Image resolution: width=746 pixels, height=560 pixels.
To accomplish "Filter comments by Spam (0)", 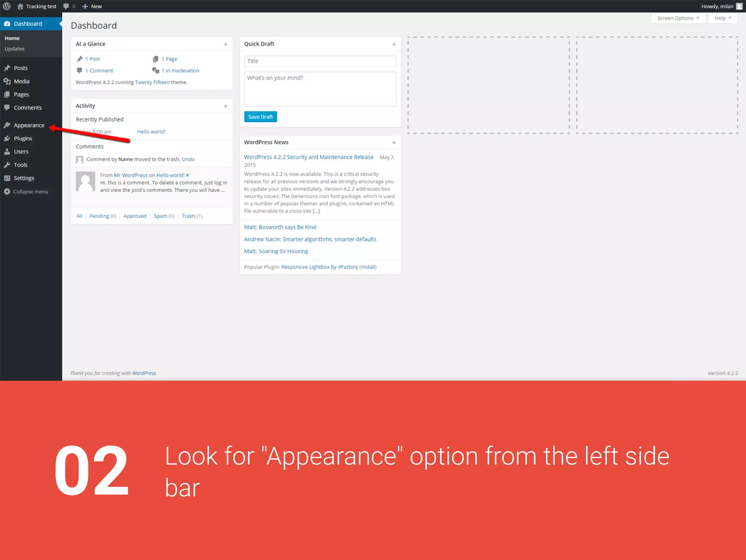I will pyautogui.click(x=164, y=216).
